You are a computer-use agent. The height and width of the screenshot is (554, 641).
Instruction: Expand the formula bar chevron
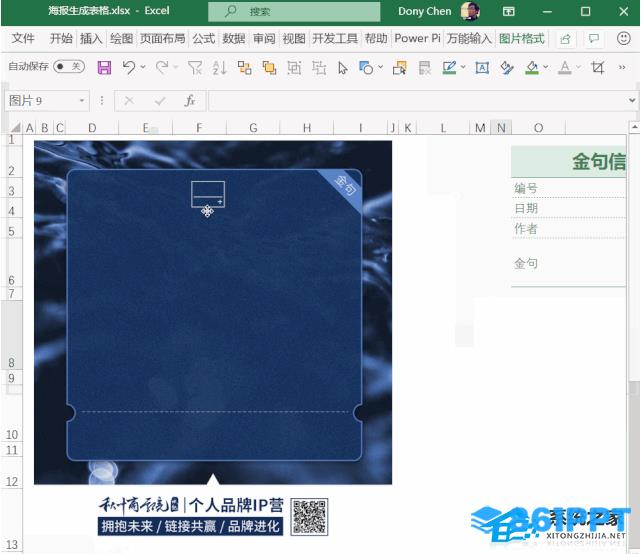pyautogui.click(x=632, y=100)
